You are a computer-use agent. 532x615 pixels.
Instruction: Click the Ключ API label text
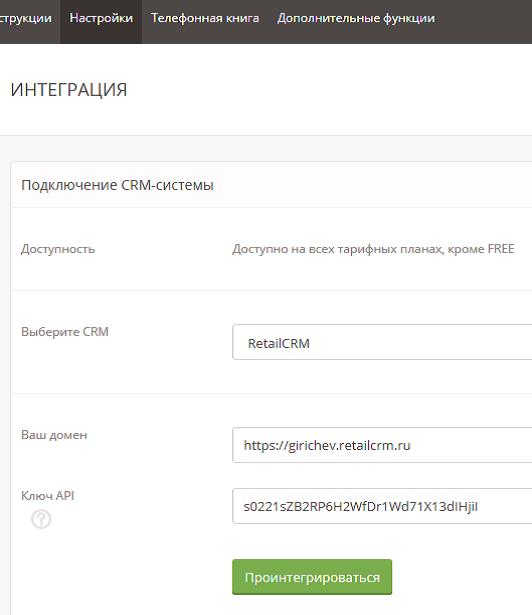(x=47, y=496)
